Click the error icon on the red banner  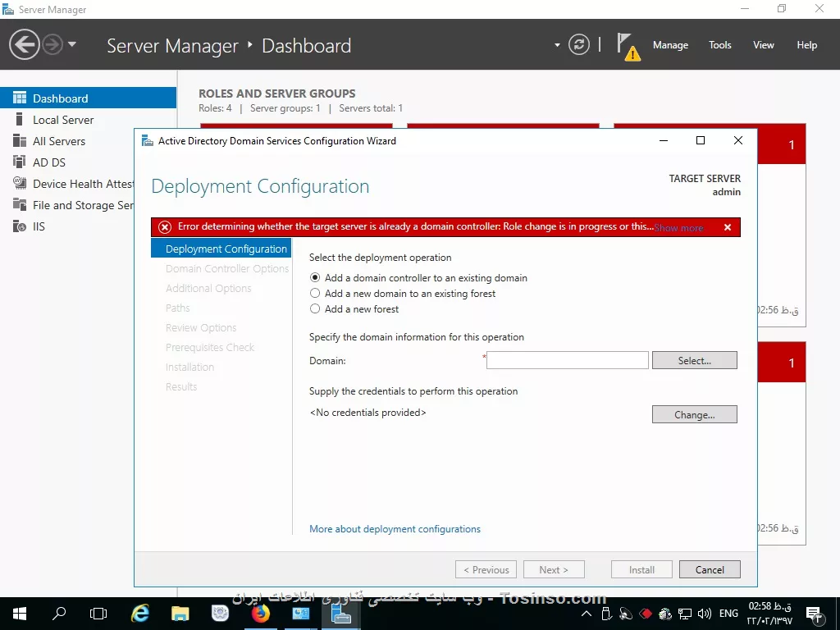(165, 227)
